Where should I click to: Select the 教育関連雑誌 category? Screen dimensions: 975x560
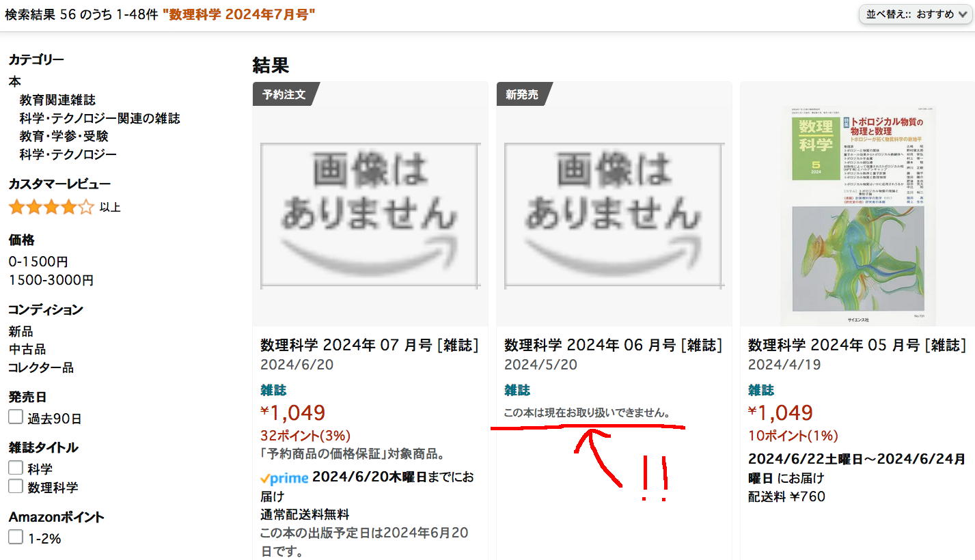57,100
